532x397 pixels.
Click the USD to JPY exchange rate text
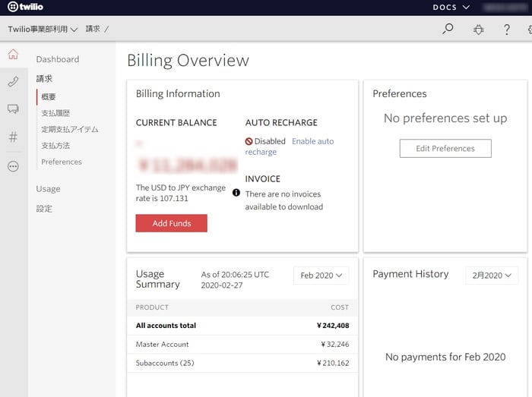click(x=181, y=193)
